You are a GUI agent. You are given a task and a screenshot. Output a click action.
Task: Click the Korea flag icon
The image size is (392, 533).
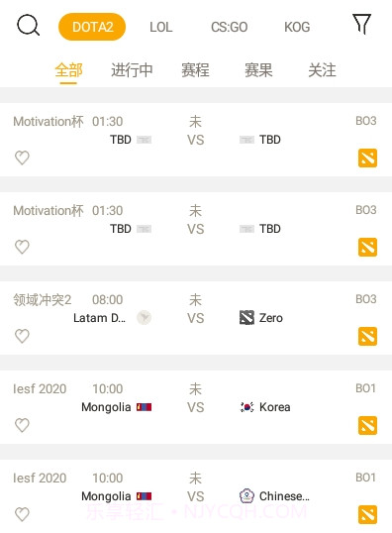tap(246, 407)
